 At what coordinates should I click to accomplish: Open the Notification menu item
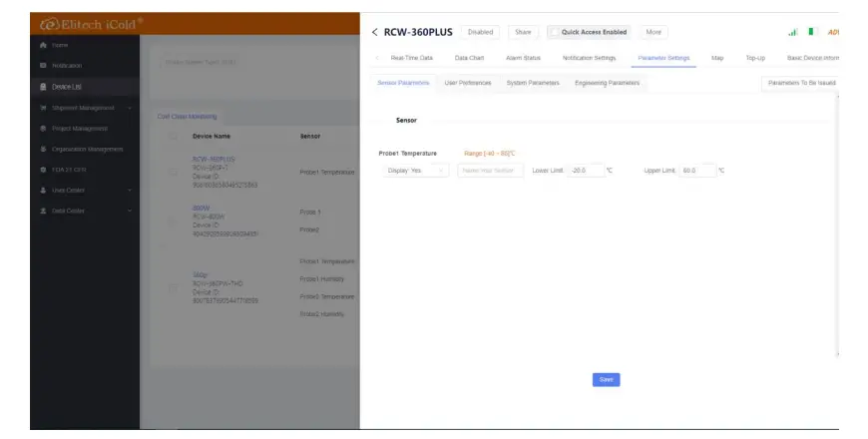pos(67,65)
